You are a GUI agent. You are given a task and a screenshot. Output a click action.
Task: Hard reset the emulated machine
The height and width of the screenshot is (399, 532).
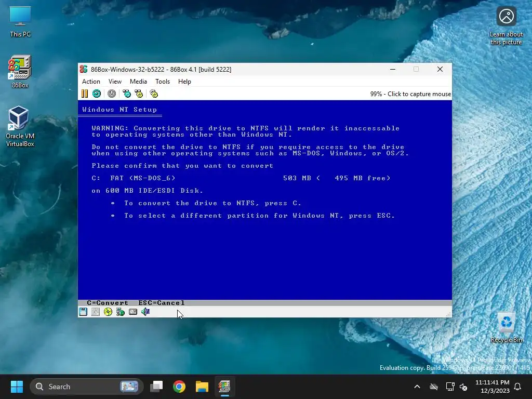[97, 94]
